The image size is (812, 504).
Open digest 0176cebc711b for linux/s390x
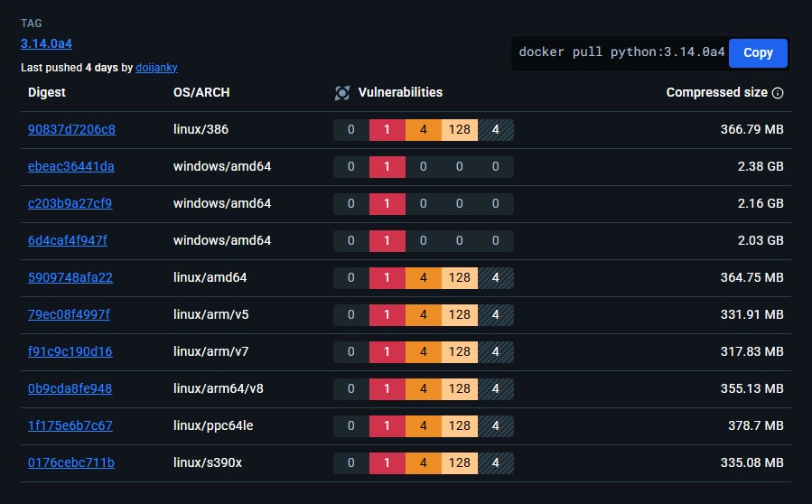71,462
